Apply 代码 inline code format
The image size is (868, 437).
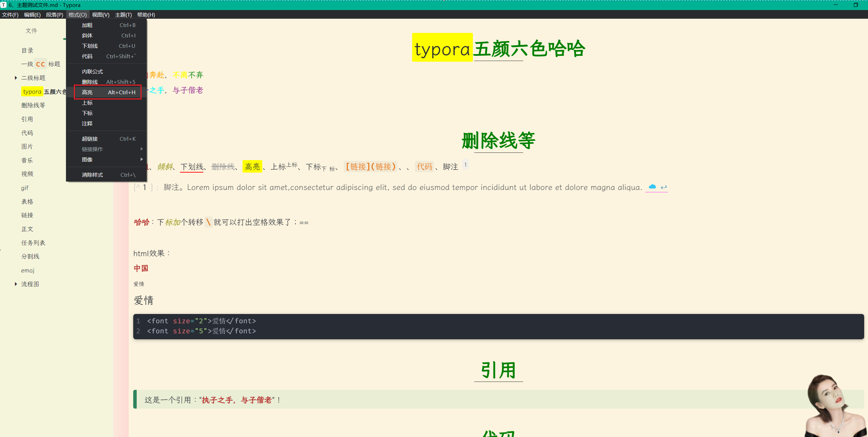point(107,56)
